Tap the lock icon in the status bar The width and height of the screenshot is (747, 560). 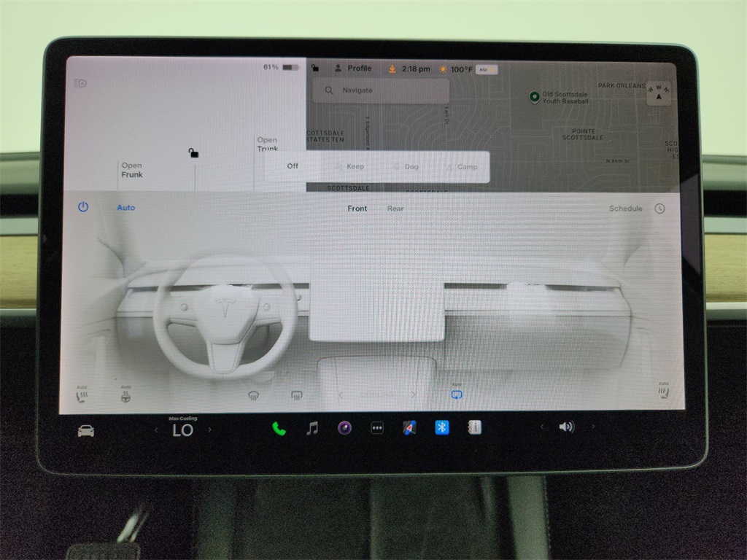(x=315, y=68)
